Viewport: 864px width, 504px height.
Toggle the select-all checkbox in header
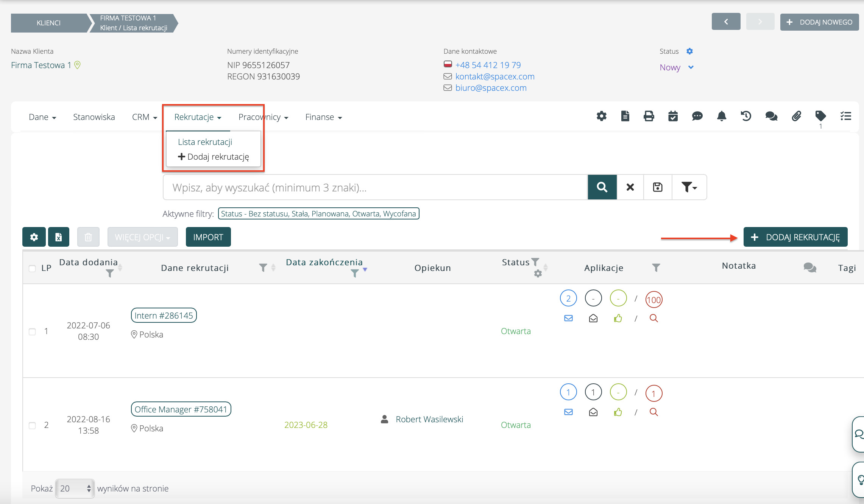click(33, 269)
